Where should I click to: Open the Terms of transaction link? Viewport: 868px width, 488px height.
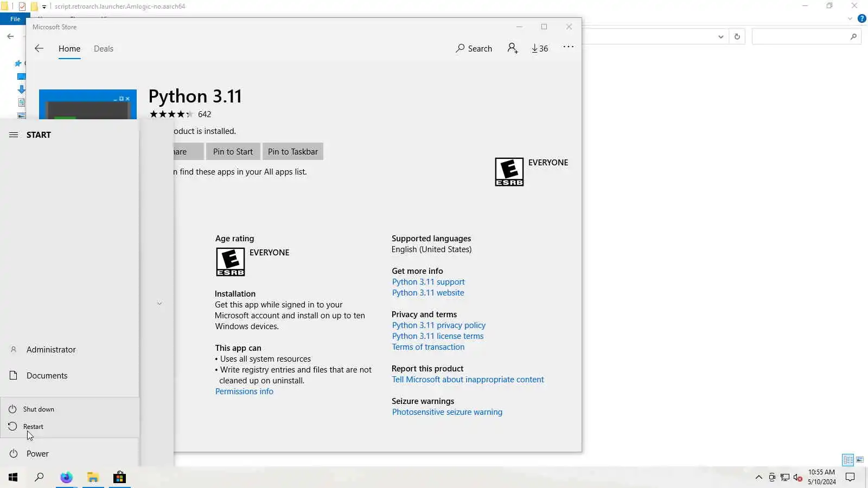(428, 347)
